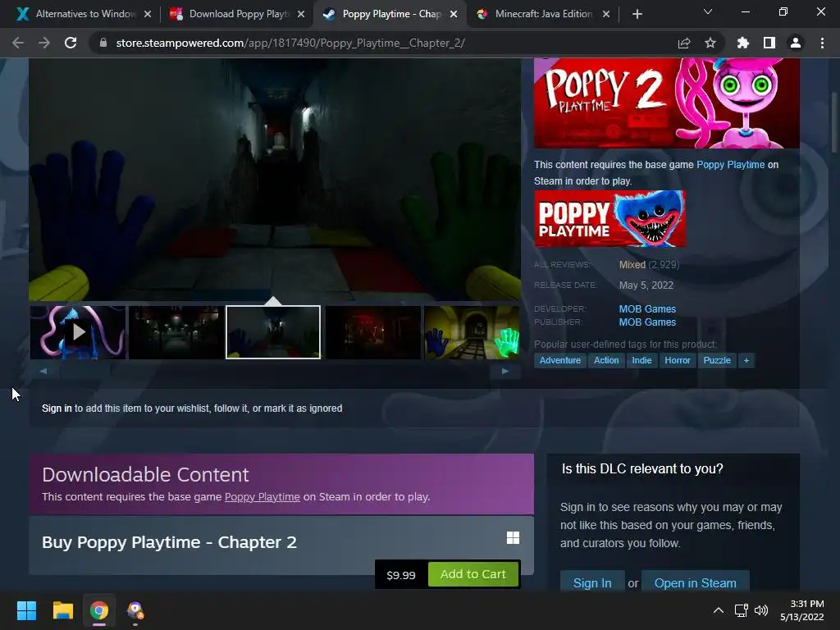Reload the Steam store page
The width and height of the screenshot is (840, 630).
tap(71, 43)
